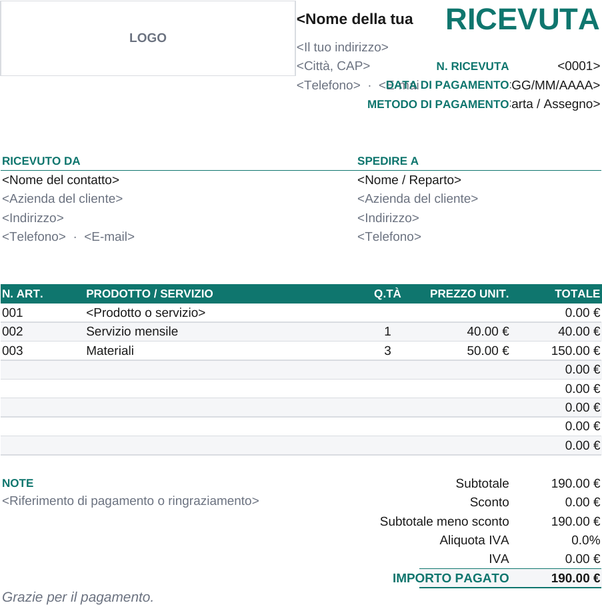This screenshot has width=602, height=605.
Task: Select the receipt number '<0001>'
Action: (x=578, y=66)
